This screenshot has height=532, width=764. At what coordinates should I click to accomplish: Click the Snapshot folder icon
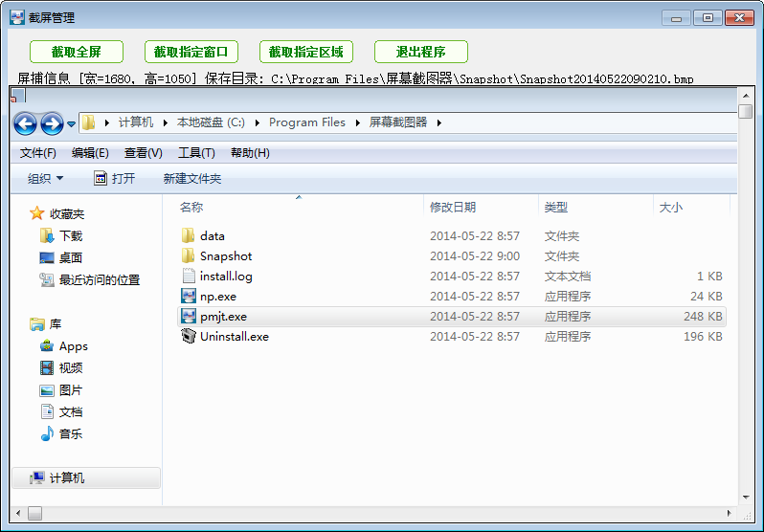pyautogui.click(x=188, y=255)
